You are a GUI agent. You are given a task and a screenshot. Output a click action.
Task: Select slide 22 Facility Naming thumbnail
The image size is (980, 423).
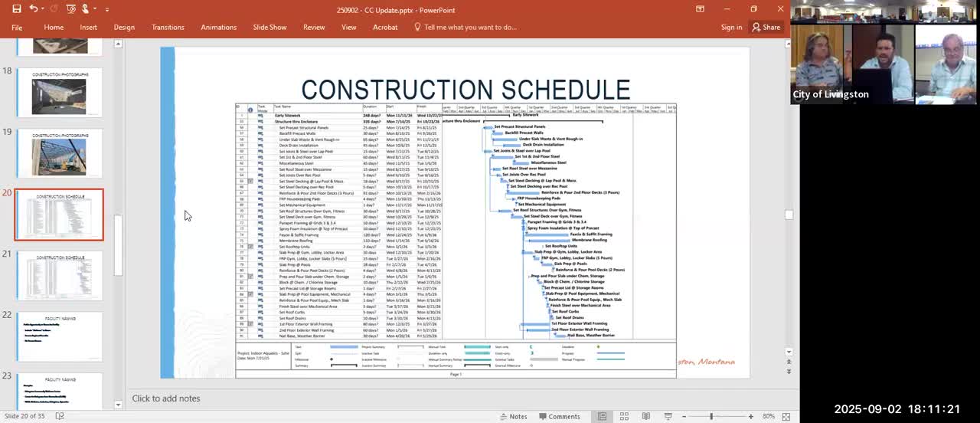[x=59, y=336]
